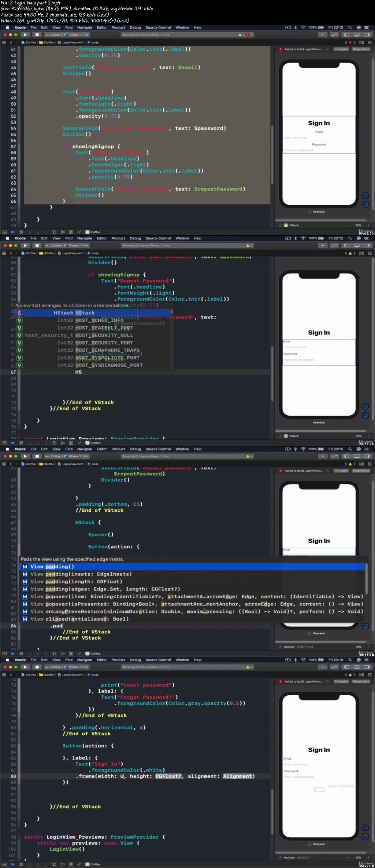
Task: Open the body breadcrumb in the 22:15 frame
Action: tap(93, 464)
